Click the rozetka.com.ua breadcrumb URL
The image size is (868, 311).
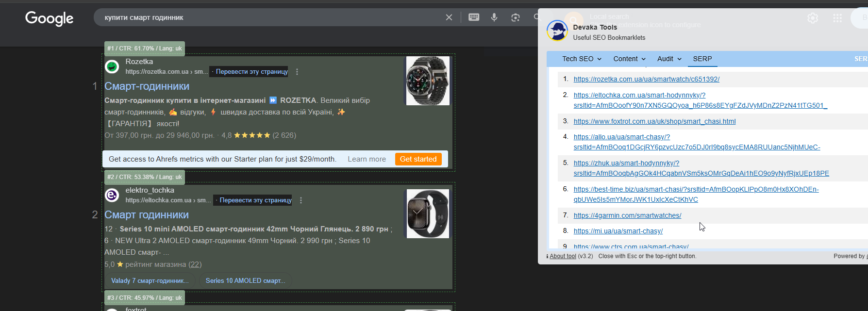click(x=166, y=72)
